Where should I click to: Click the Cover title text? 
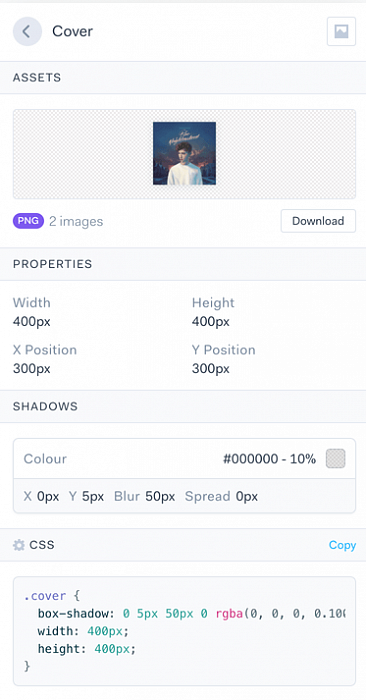tap(72, 31)
